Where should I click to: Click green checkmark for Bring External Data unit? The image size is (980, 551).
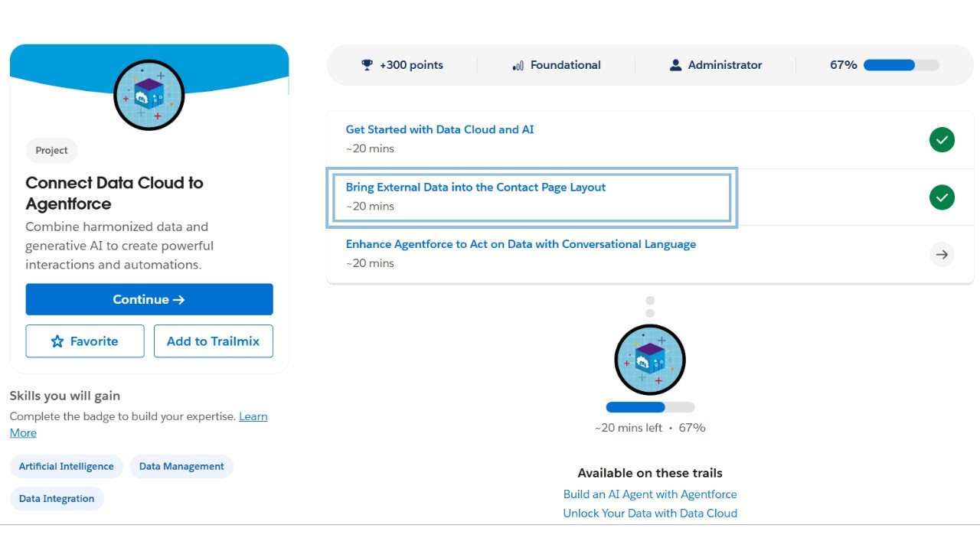(942, 197)
